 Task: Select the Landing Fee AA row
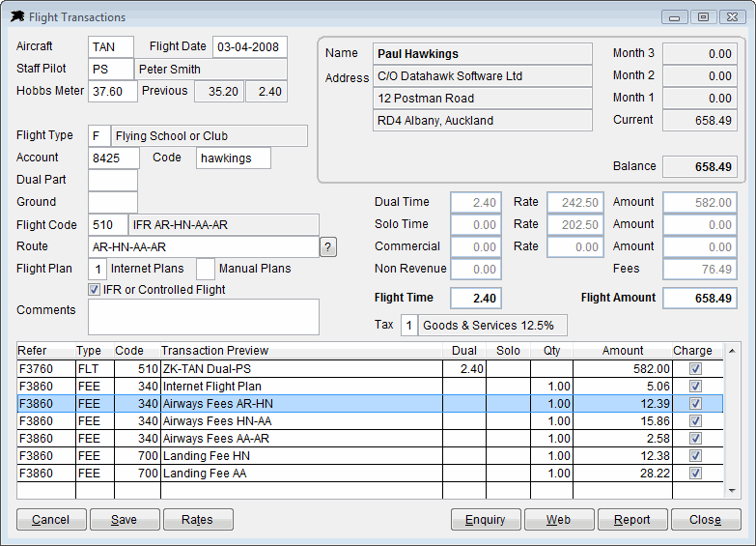pyautogui.click(x=370, y=474)
